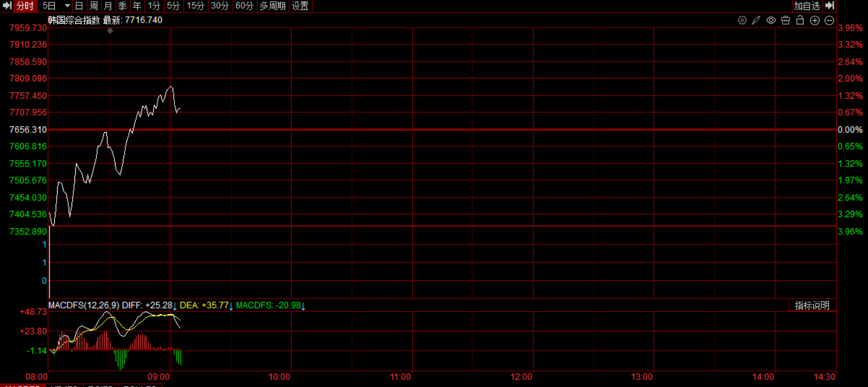This screenshot has height=387, width=868.
Task: Zoom out with the minus circle icon
Action: (x=829, y=20)
